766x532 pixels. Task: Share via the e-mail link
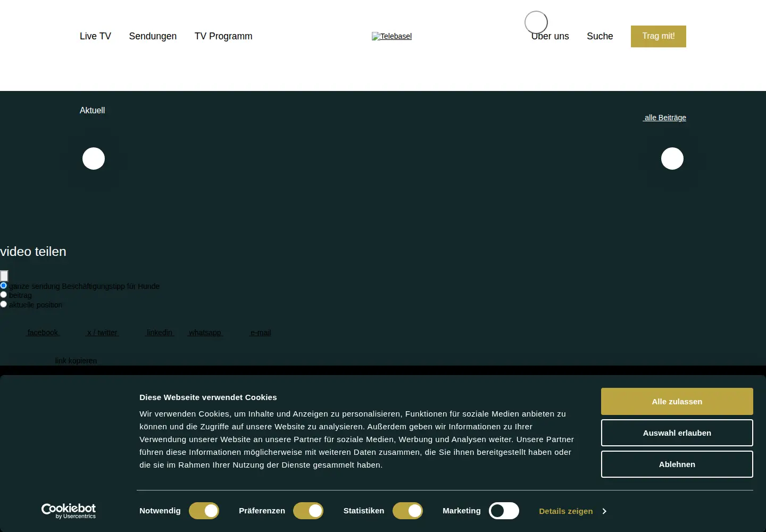[261, 332]
